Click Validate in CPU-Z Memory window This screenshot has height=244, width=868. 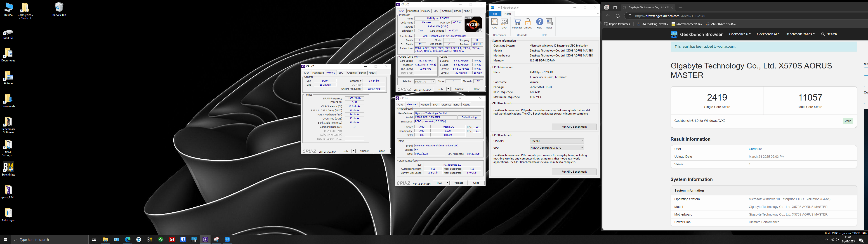[x=364, y=151]
